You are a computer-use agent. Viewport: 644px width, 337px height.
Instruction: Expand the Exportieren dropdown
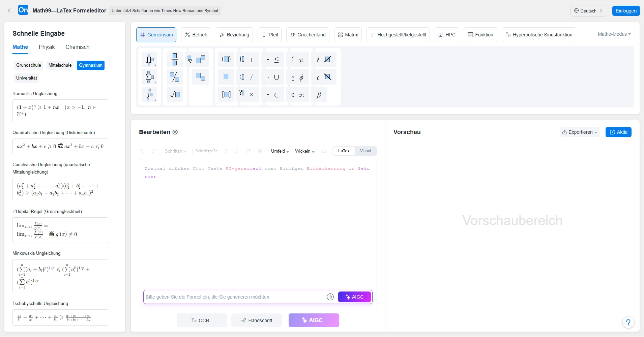[580, 132]
